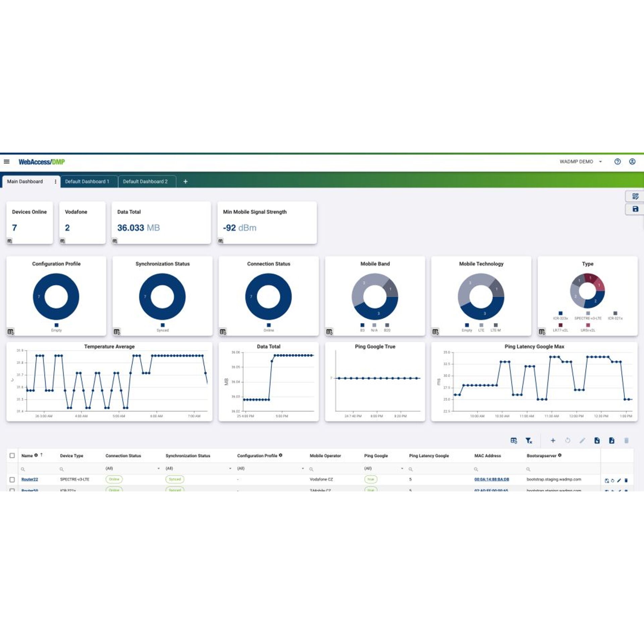Open the user account profile icon
The image size is (644, 644).
[632, 162]
